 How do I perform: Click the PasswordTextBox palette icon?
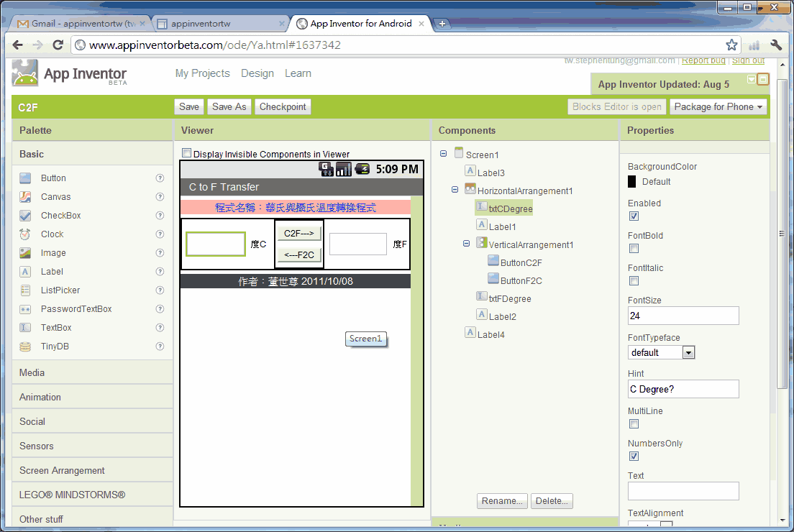point(25,309)
